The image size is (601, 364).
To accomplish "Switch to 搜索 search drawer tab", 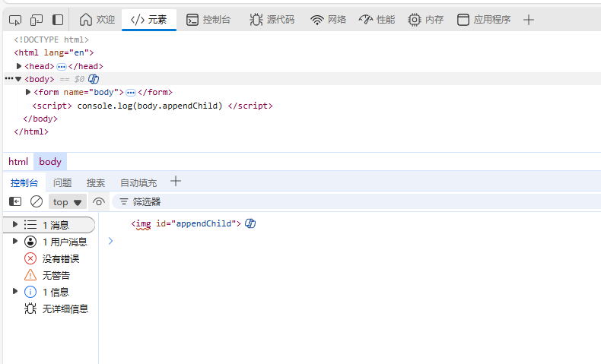I will [x=95, y=183].
